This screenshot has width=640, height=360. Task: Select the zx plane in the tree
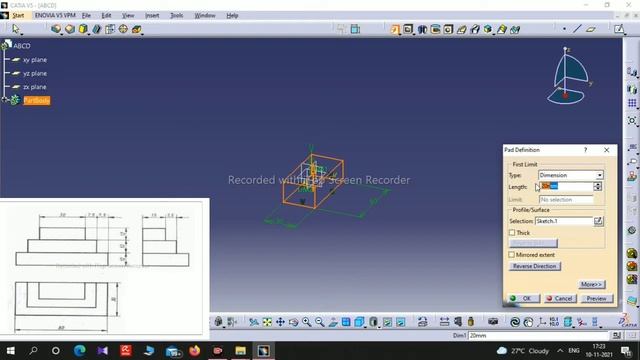pyautogui.click(x=35, y=87)
